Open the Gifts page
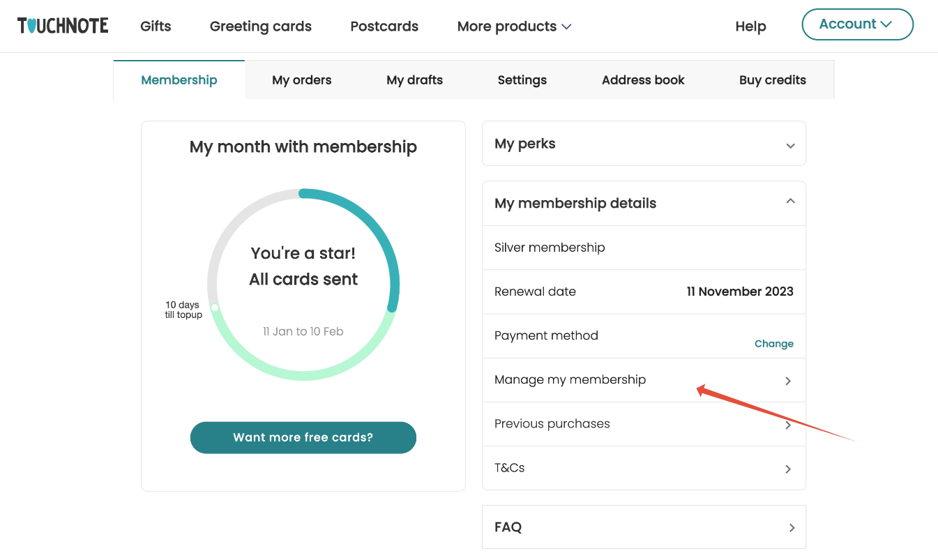Image resolution: width=938 pixels, height=560 pixels. coord(156,27)
